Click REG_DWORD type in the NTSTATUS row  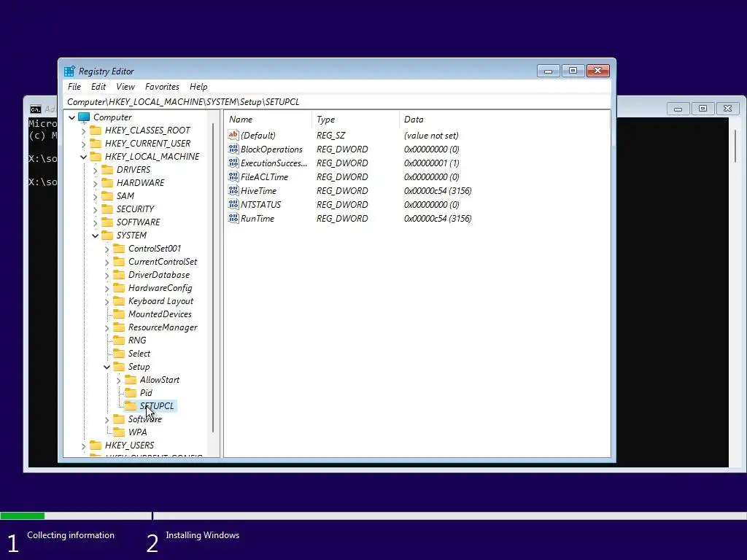pyautogui.click(x=342, y=205)
